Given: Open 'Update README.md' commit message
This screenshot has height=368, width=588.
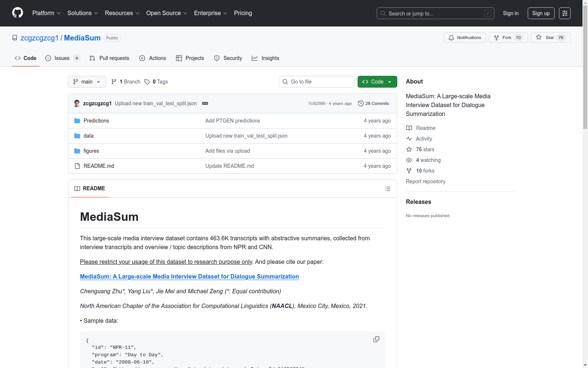Looking at the screenshot, I should (x=230, y=166).
